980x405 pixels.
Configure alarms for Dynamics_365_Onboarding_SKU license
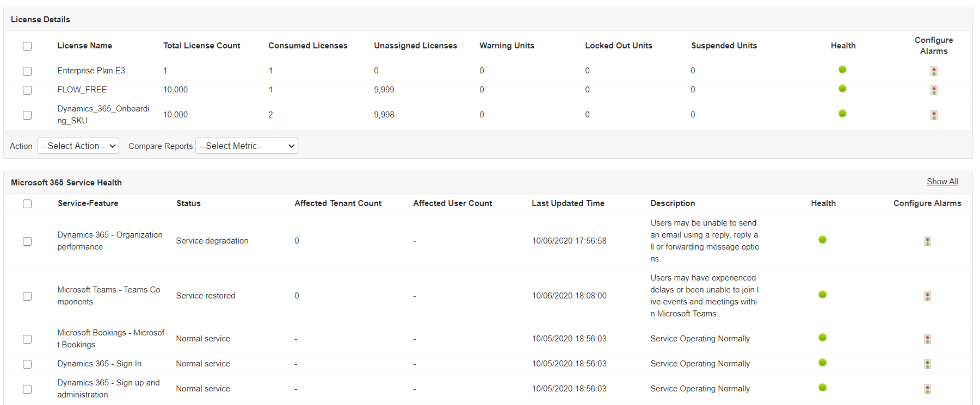tap(934, 115)
